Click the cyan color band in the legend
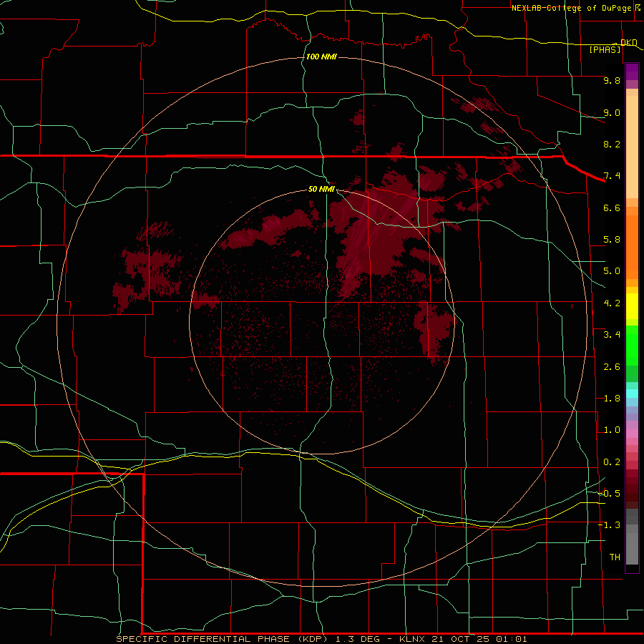The image size is (644, 644). click(x=632, y=394)
